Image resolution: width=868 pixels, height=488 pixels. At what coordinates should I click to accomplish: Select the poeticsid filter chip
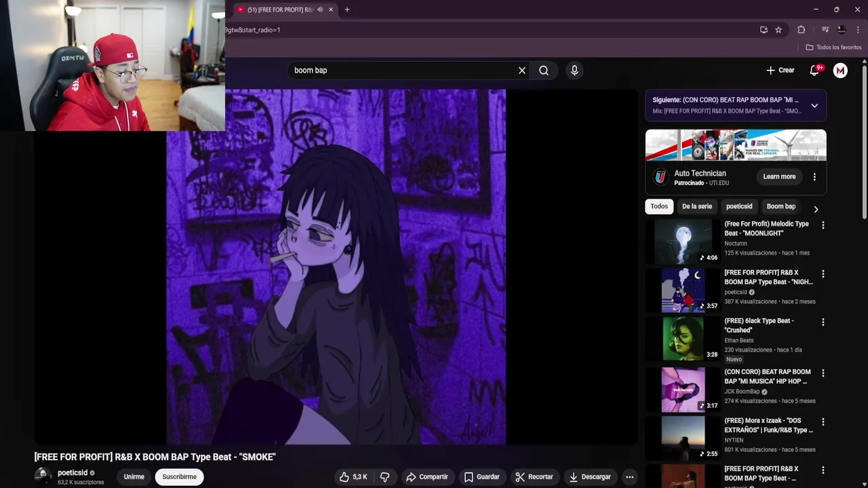(x=739, y=207)
